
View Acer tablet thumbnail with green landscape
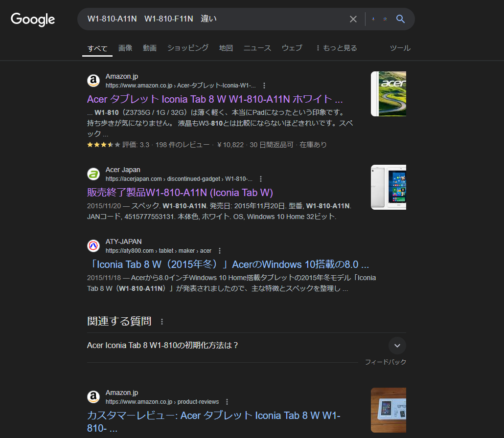(389, 94)
